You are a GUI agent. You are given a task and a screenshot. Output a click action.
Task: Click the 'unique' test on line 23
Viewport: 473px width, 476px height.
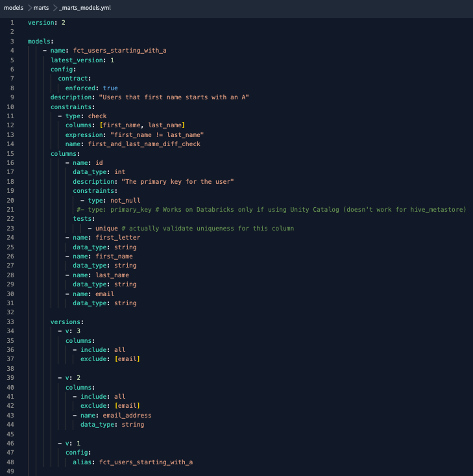[x=107, y=229]
